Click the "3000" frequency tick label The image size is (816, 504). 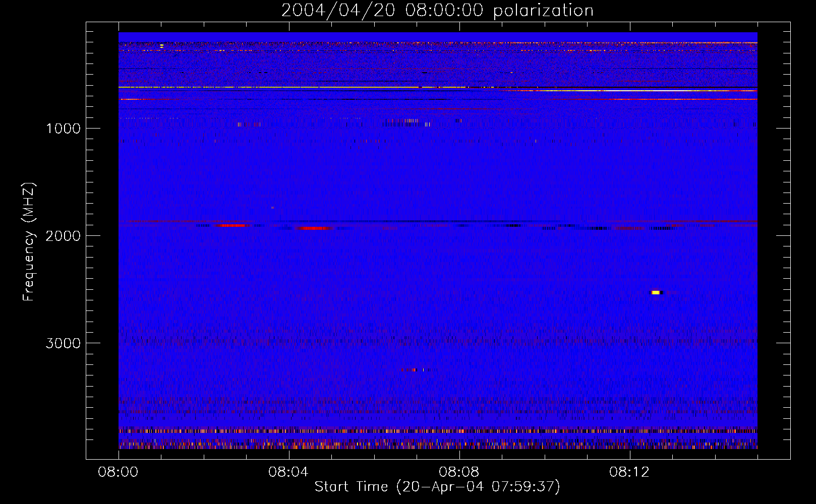click(63, 343)
